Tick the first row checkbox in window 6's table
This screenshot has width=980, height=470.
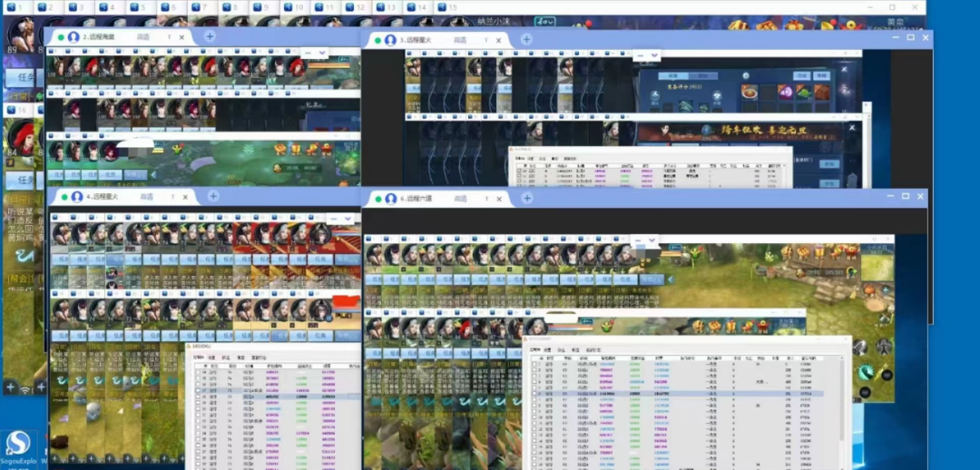coord(534,363)
